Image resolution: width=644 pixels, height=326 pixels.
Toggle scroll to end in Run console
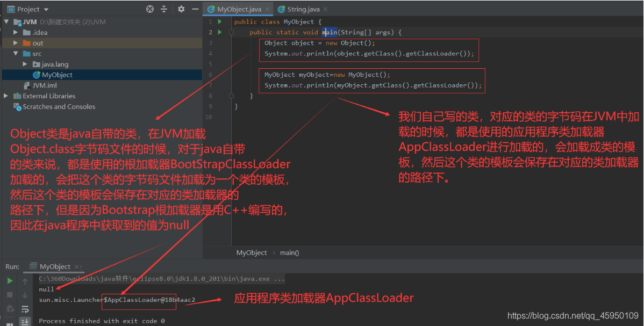(25, 321)
